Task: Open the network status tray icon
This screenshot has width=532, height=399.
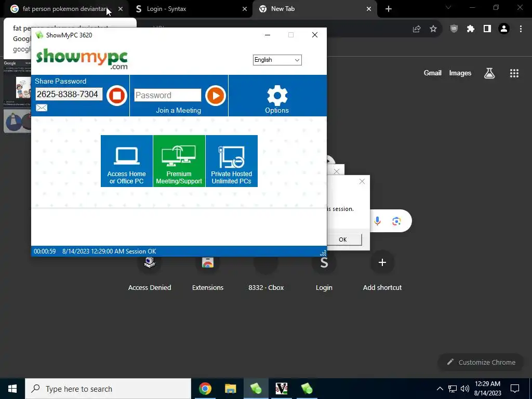Action: 453,389
